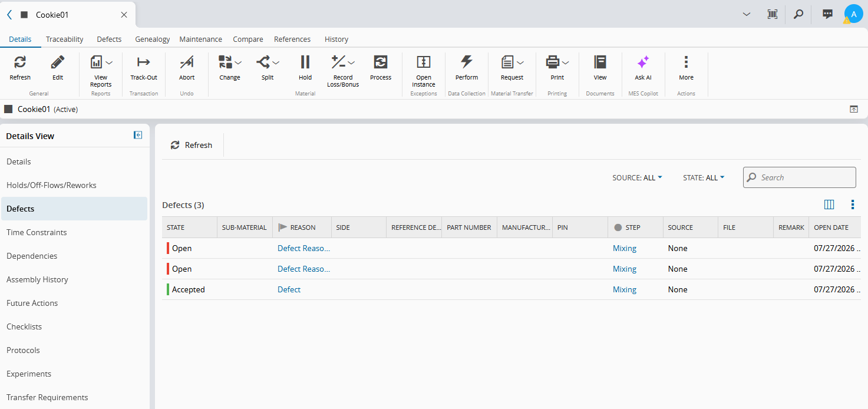The width and height of the screenshot is (868, 409).
Task: Click the Edit pencil icon
Action: coord(58,62)
